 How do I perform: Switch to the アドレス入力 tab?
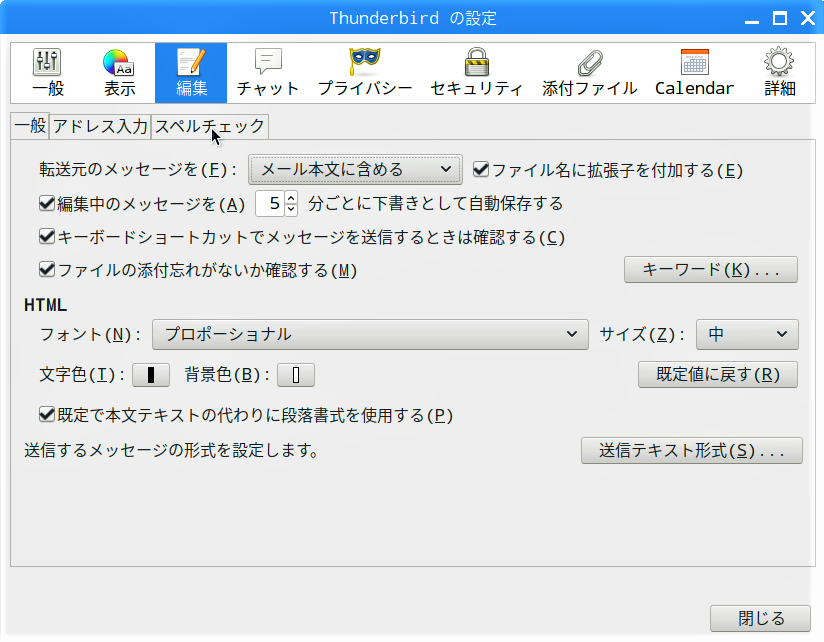pos(100,127)
